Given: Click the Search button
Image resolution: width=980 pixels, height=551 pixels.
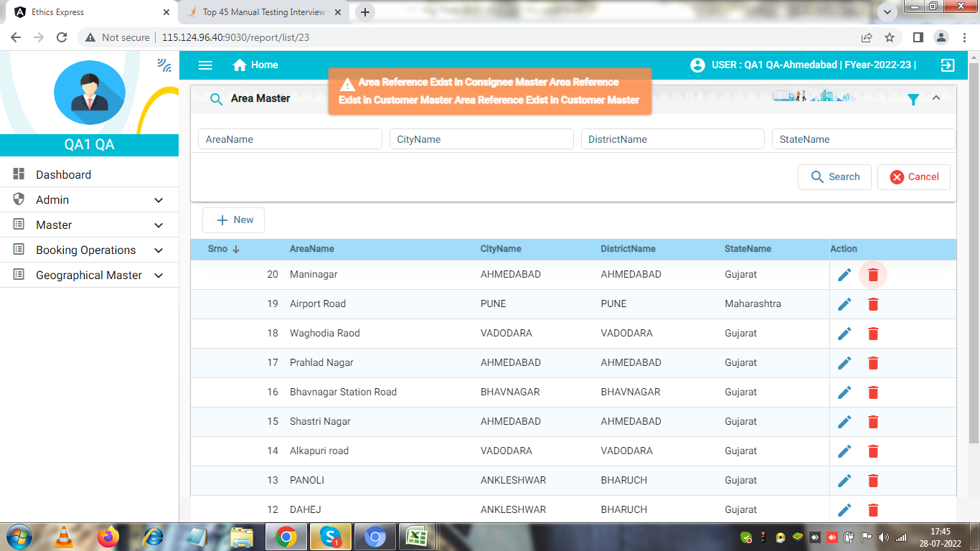Looking at the screenshot, I should click(834, 177).
